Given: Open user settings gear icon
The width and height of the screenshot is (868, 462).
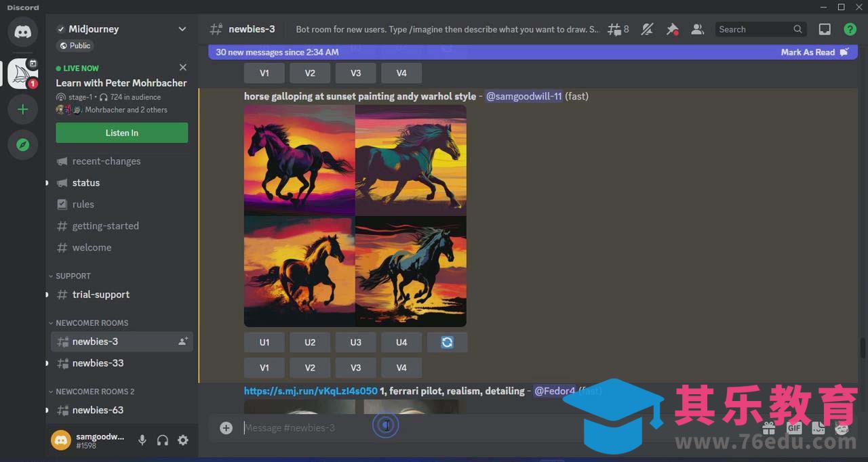Looking at the screenshot, I should click(183, 440).
